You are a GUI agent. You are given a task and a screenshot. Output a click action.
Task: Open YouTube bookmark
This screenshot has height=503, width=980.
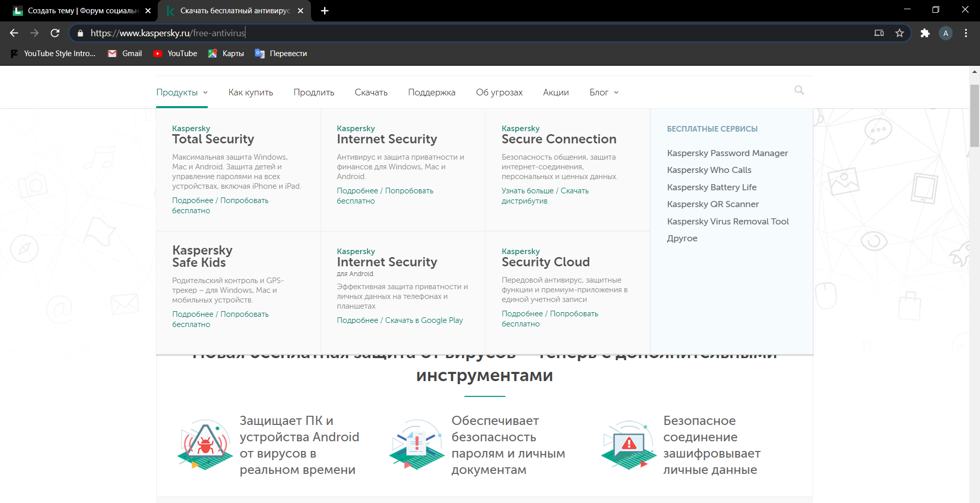pos(175,54)
